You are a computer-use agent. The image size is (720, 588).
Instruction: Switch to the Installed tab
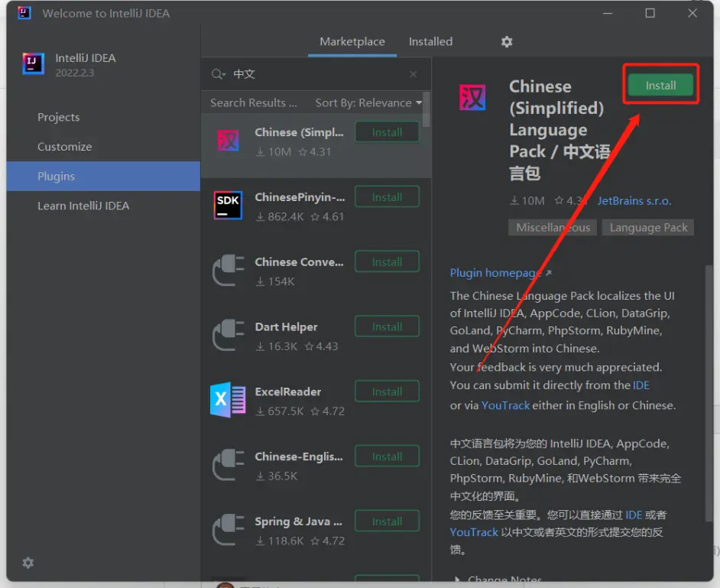coord(431,42)
